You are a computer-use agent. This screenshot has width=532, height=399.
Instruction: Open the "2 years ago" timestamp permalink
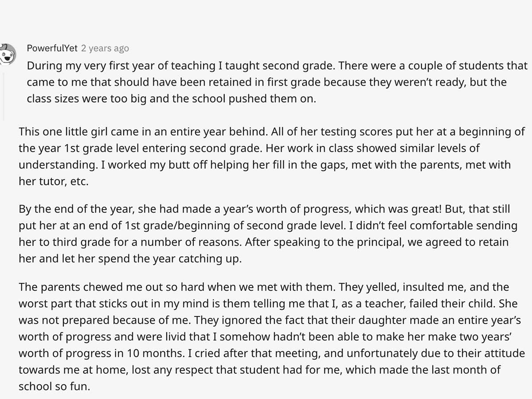[105, 48]
